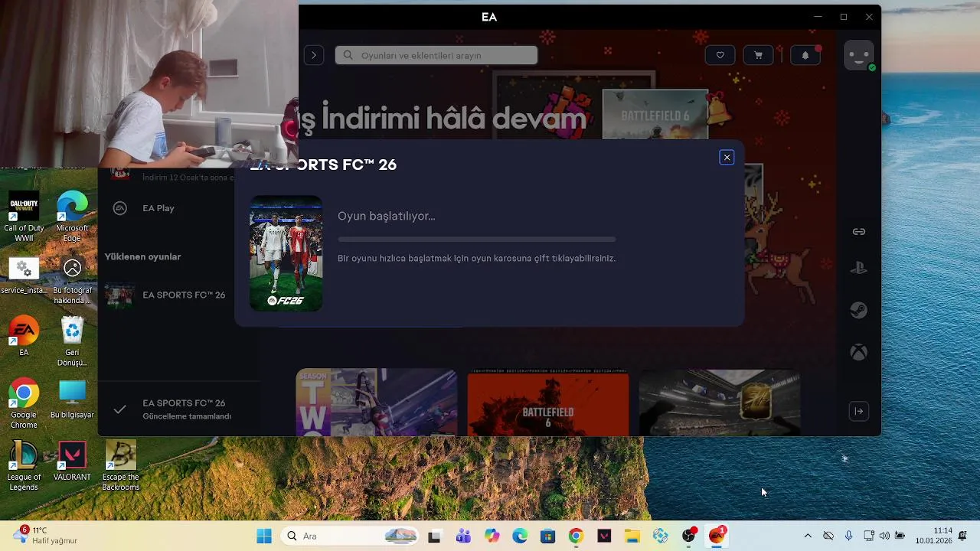Select the Xbox icon in right sidebar

[x=860, y=352]
